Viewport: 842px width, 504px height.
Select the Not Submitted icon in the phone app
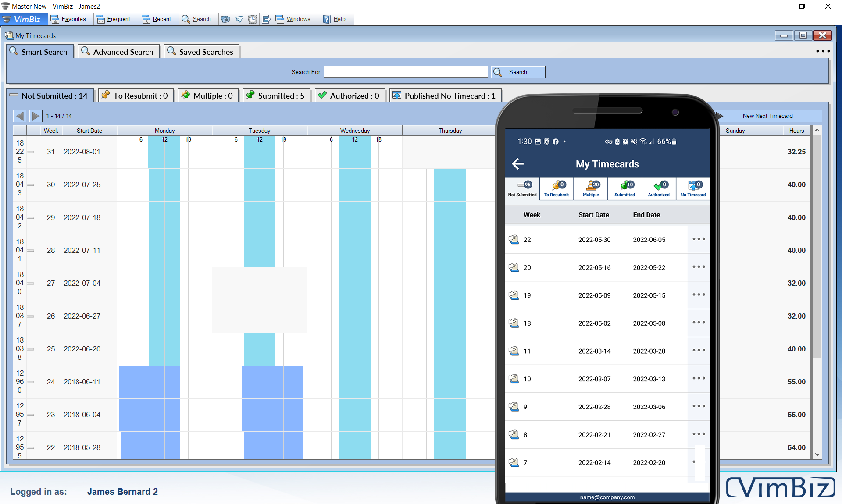[522, 188]
